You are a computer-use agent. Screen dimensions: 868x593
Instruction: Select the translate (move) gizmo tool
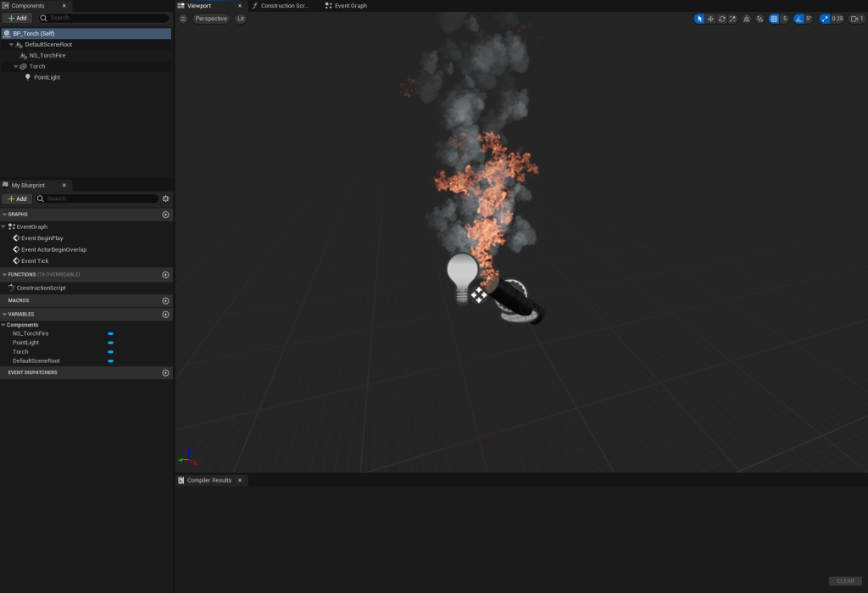click(710, 19)
